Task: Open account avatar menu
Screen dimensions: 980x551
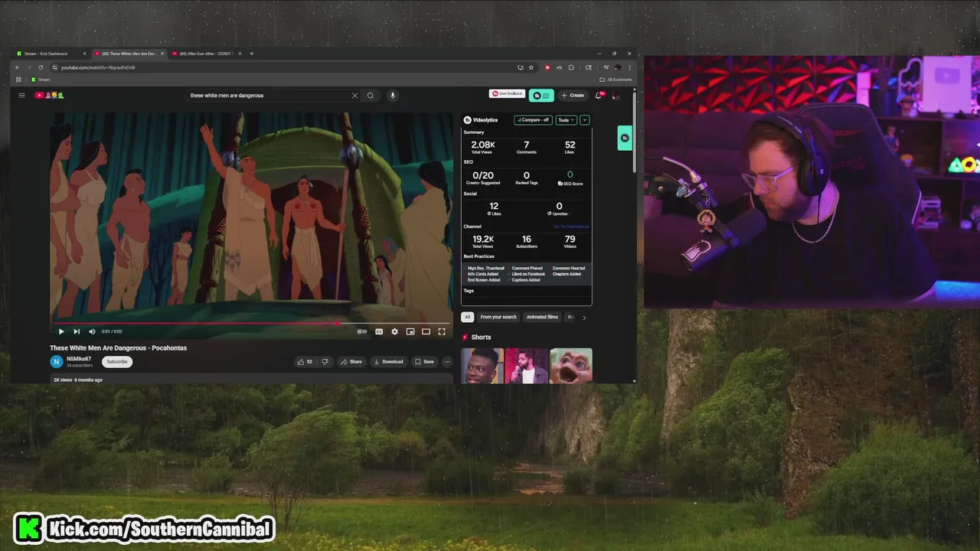Action: pyautogui.click(x=616, y=96)
